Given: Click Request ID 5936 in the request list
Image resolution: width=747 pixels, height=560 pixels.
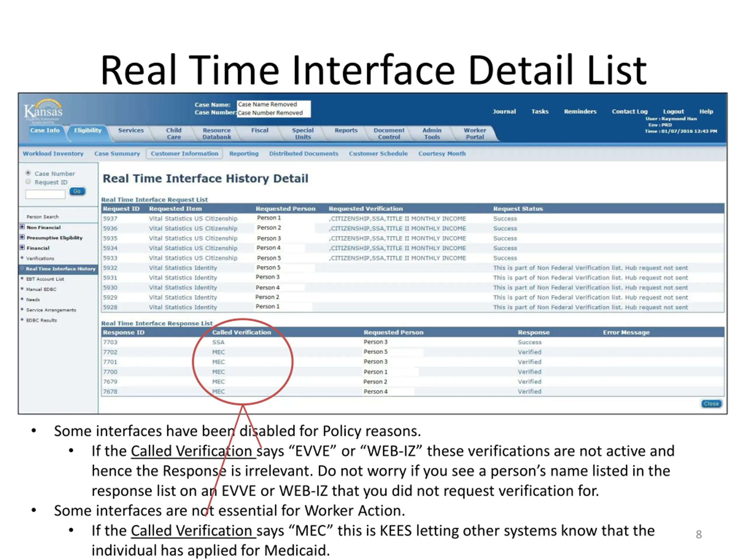Looking at the screenshot, I should pyautogui.click(x=110, y=229).
